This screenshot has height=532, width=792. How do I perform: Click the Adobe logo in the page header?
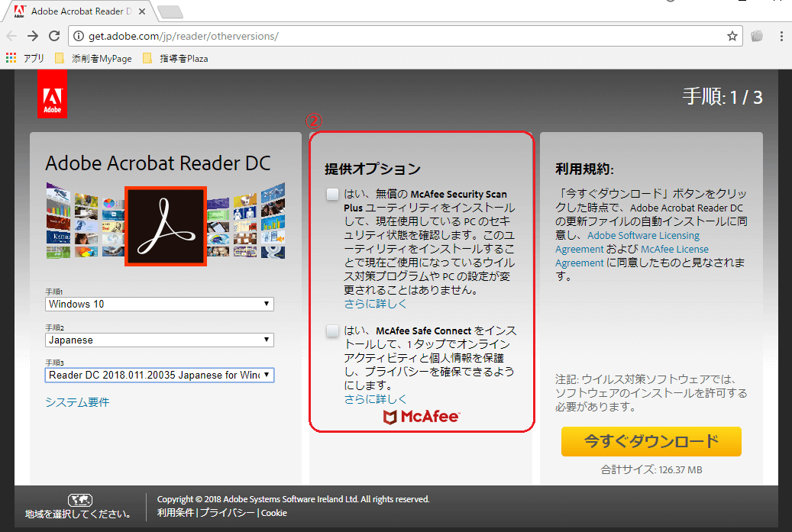point(52,94)
